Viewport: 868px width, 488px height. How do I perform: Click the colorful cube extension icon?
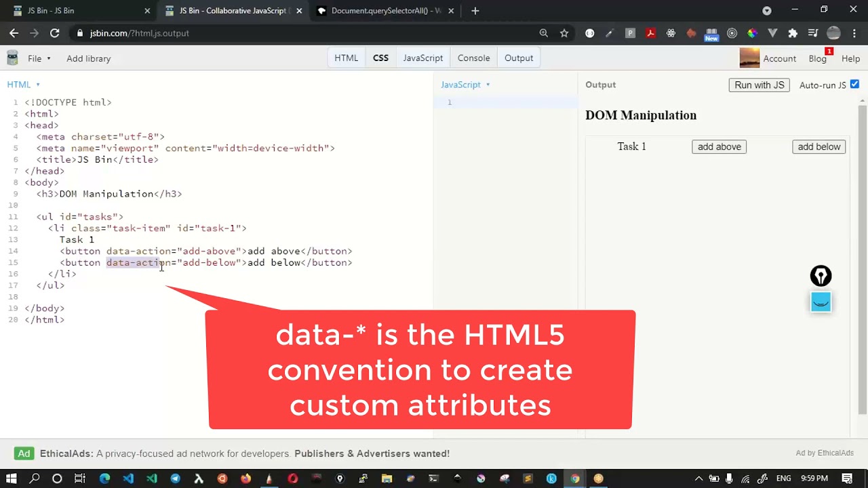(752, 33)
